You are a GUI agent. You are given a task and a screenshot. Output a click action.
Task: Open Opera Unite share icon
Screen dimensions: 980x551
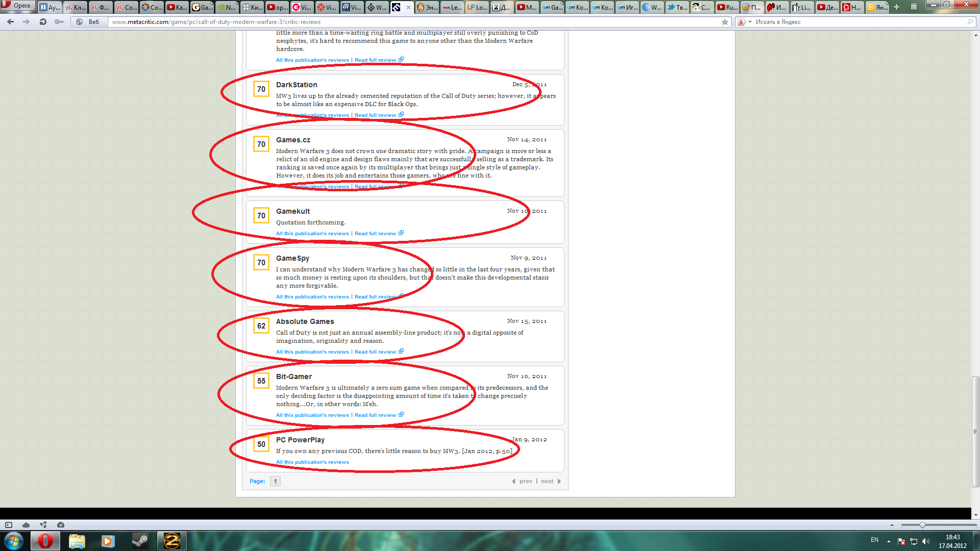[x=43, y=525]
